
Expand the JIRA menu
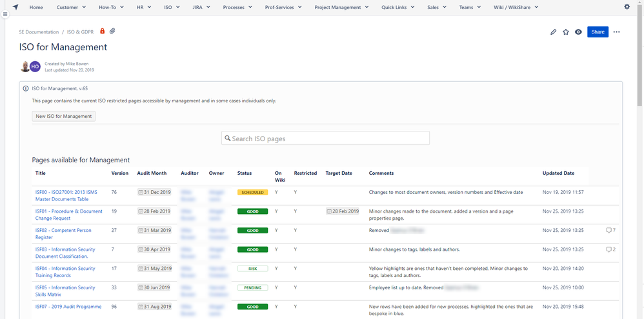pyautogui.click(x=201, y=7)
